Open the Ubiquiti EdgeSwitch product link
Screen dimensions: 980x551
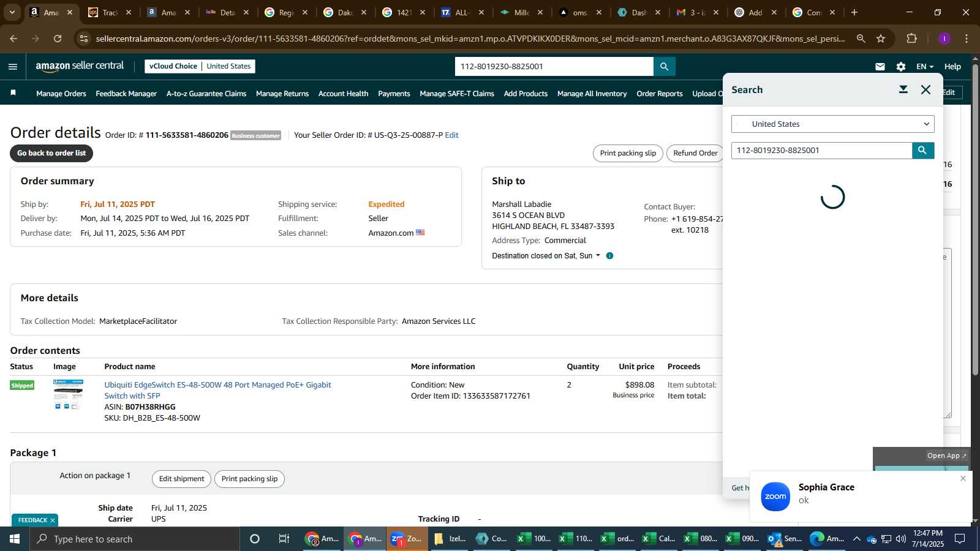pyautogui.click(x=217, y=390)
